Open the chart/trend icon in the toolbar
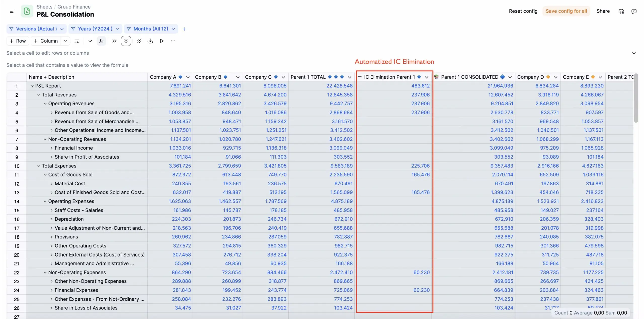The height and width of the screenshot is (319, 644). (139, 41)
